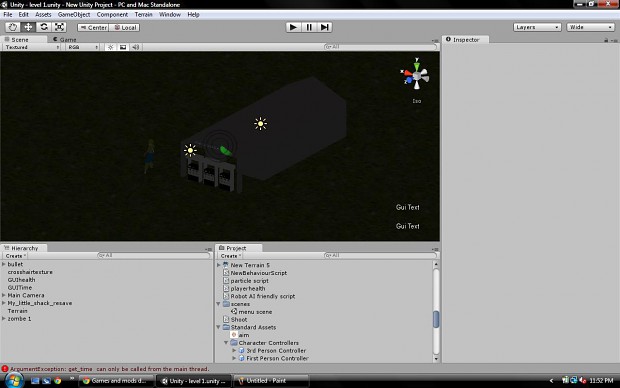Expand Main Camera in Hierarchy

(x=4, y=295)
